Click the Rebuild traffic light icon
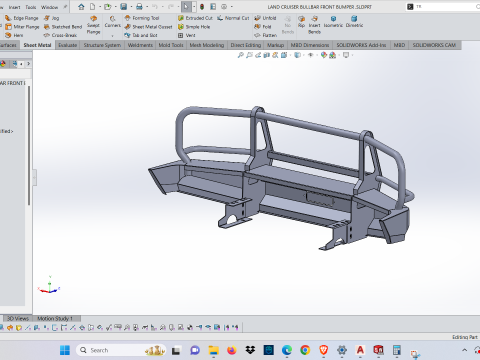Image resolution: width=480 pixels, height=360 pixels. pos(202,7)
